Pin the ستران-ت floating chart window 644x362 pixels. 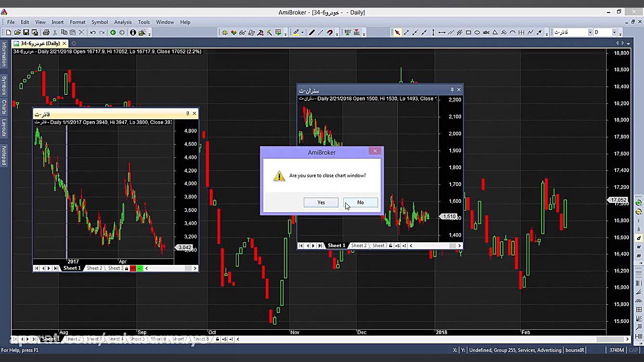[x=451, y=89]
